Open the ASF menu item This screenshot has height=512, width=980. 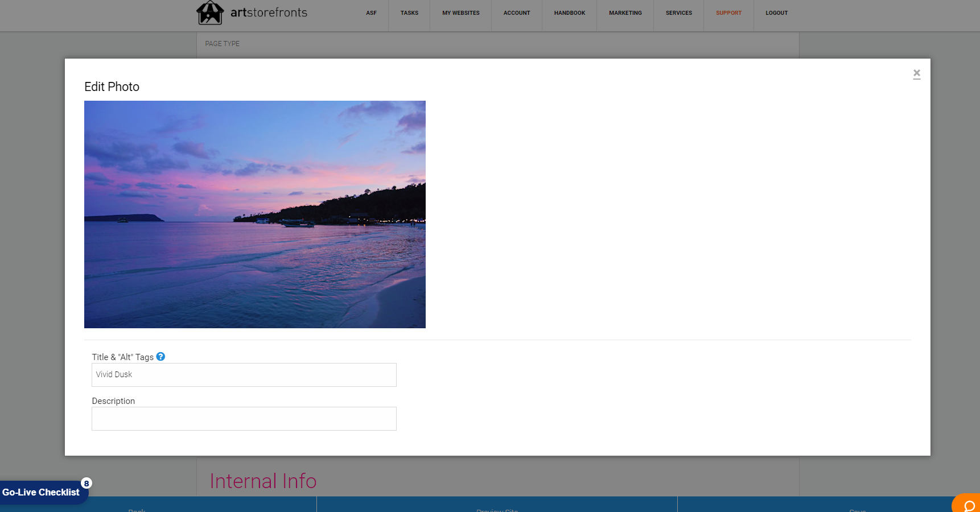372,13
